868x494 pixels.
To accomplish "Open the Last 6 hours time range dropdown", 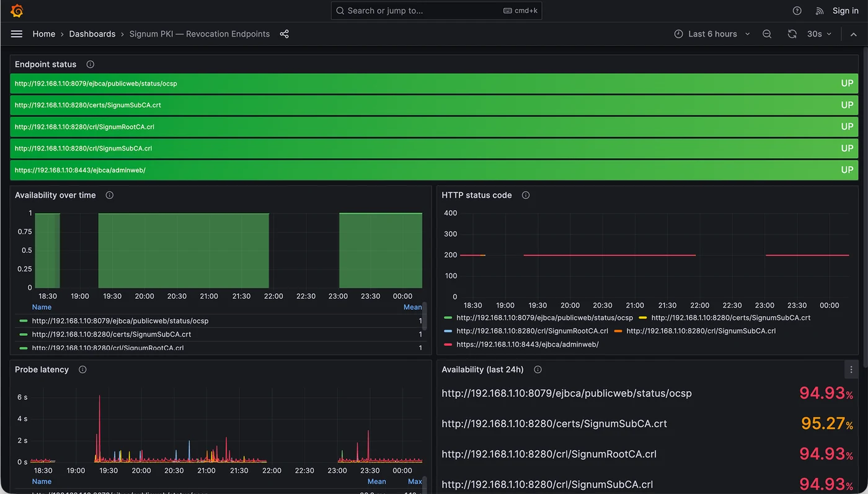I will [712, 34].
